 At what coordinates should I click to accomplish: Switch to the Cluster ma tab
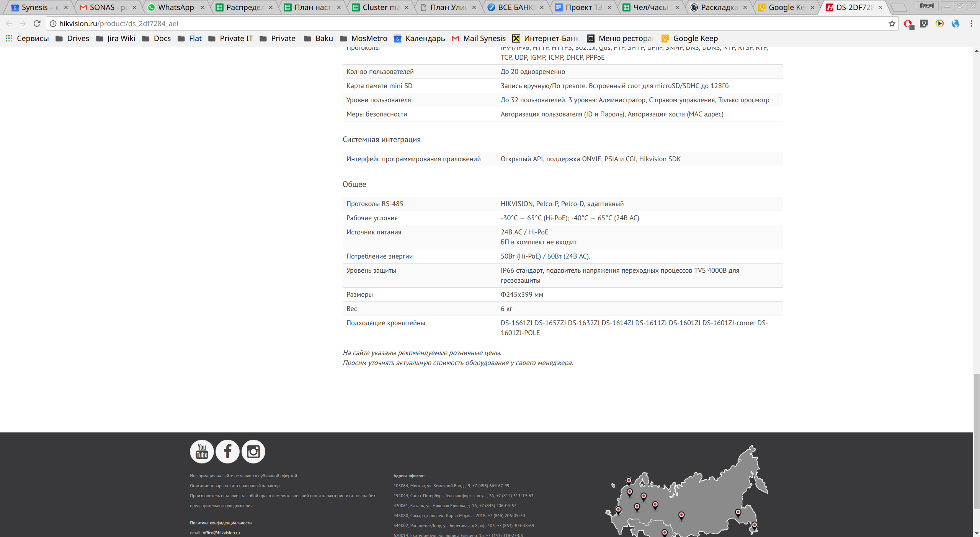[381, 7]
